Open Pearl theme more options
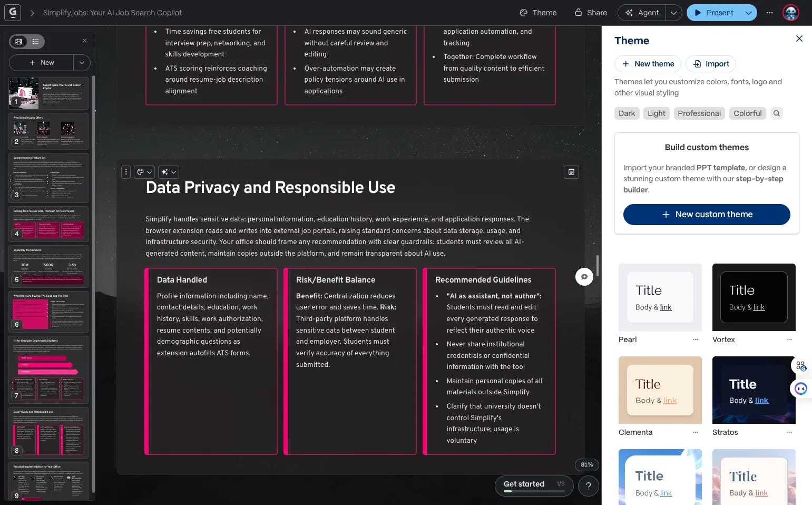The height and width of the screenshot is (505, 812). coord(695,339)
